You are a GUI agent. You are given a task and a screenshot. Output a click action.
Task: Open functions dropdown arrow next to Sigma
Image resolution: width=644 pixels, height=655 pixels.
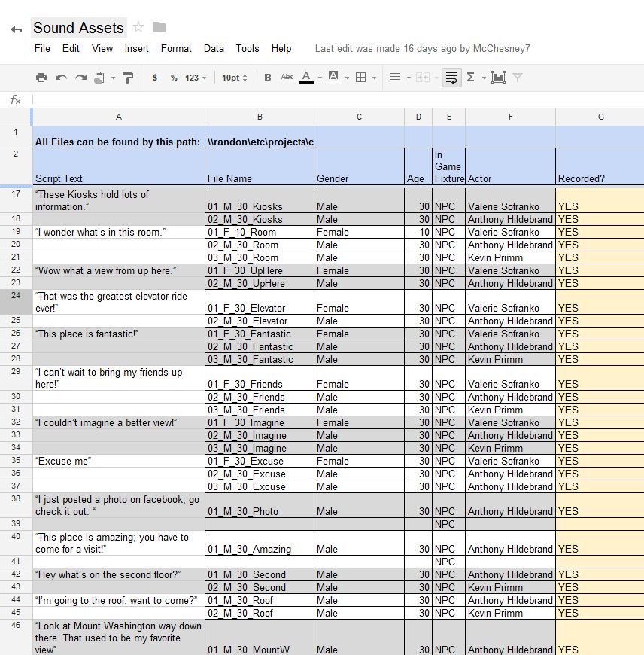click(x=484, y=78)
